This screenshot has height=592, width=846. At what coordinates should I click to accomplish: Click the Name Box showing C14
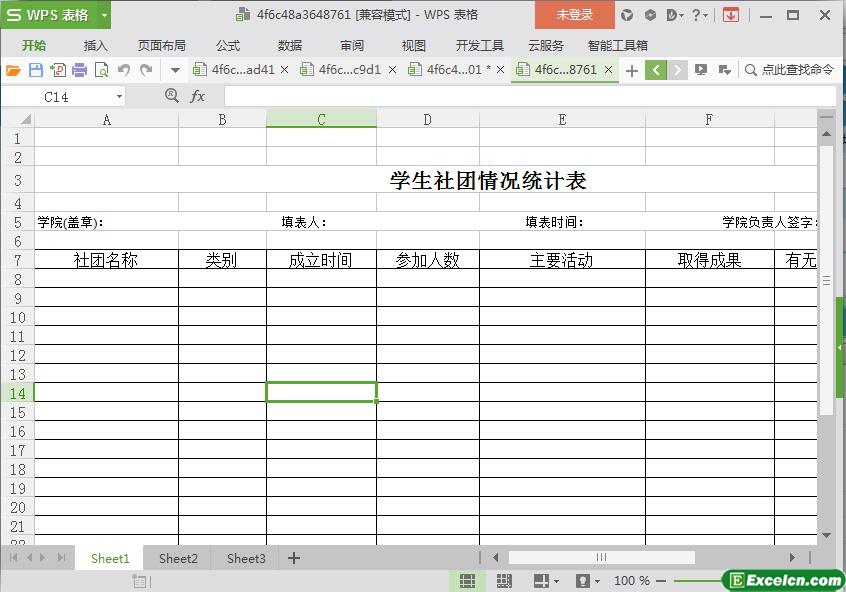click(x=58, y=97)
